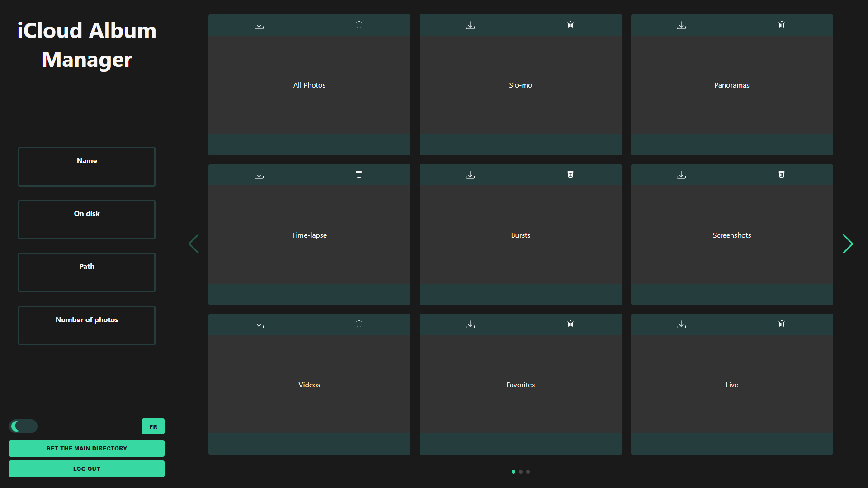Delete the All Photos album
Image resolution: width=868 pixels, height=488 pixels.
[359, 25]
